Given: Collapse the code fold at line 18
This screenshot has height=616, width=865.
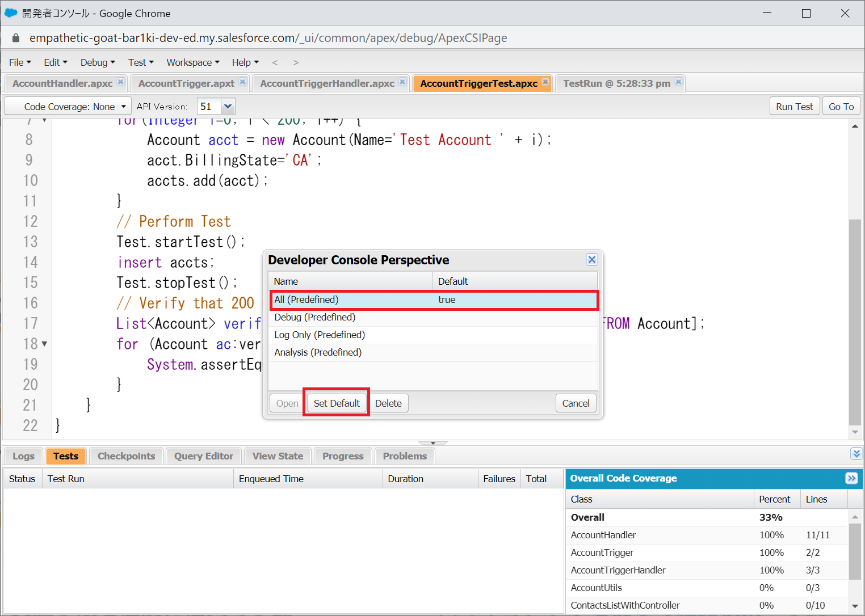Looking at the screenshot, I should [x=44, y=344].
